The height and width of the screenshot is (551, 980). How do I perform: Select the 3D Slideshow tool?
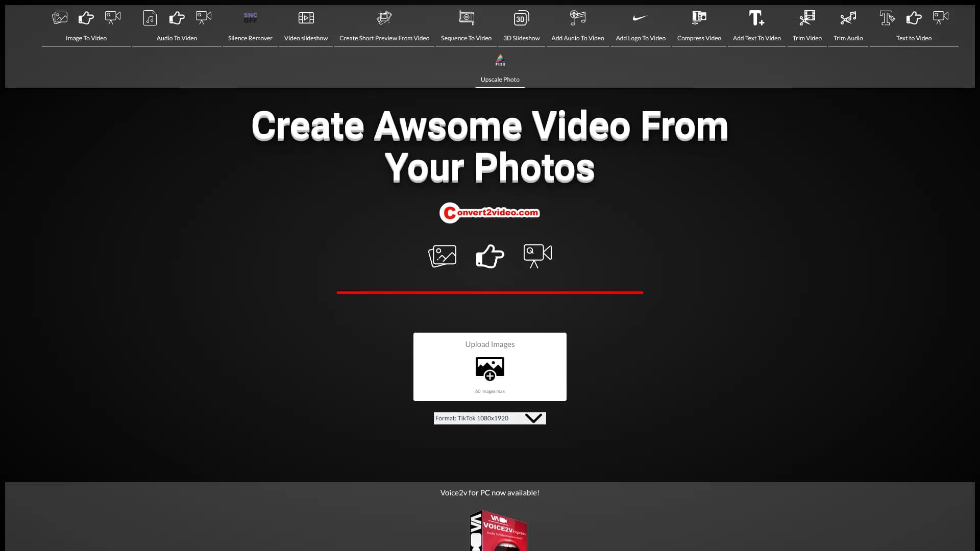[521, 26]
